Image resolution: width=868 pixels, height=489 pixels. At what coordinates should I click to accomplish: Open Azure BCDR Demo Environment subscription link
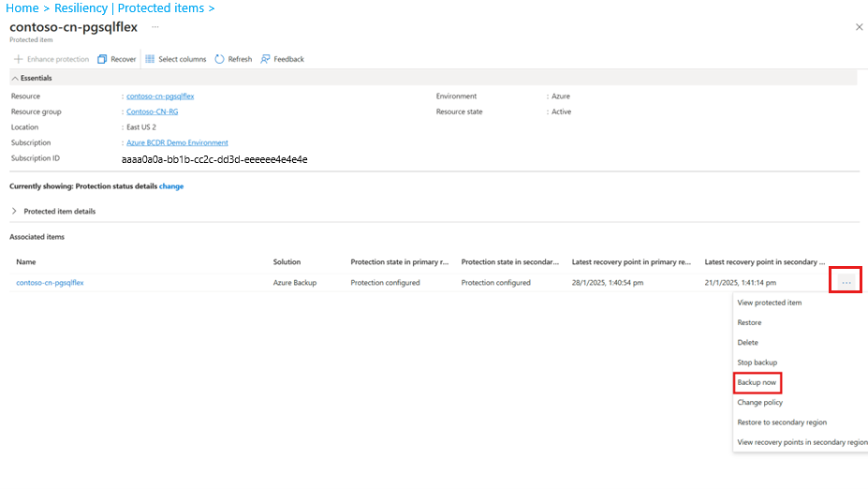pyautogui.click(x=177, y=143)
